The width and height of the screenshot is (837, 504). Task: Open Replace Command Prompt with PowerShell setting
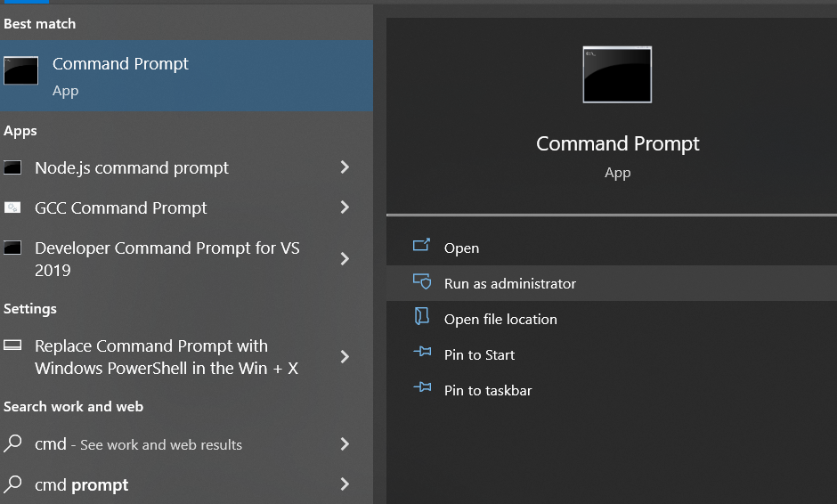click(166, 357)
